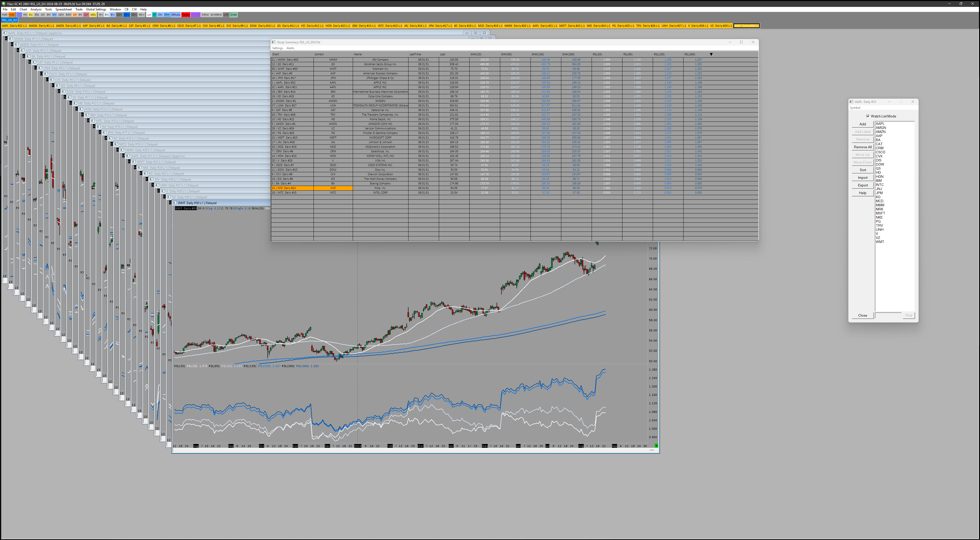
Task: Select the 15rv reversal bar button
Action: pos(127,15)
